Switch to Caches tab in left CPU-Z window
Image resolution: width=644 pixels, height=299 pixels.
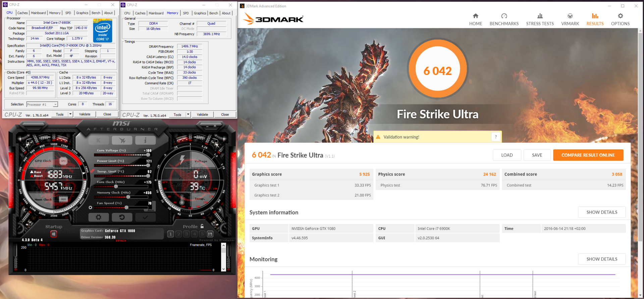22,13
